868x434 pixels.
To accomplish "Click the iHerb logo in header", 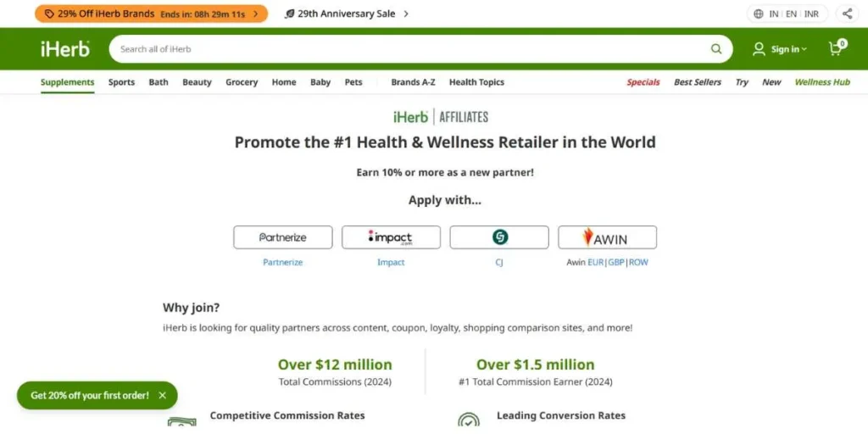I will (64, 48).
